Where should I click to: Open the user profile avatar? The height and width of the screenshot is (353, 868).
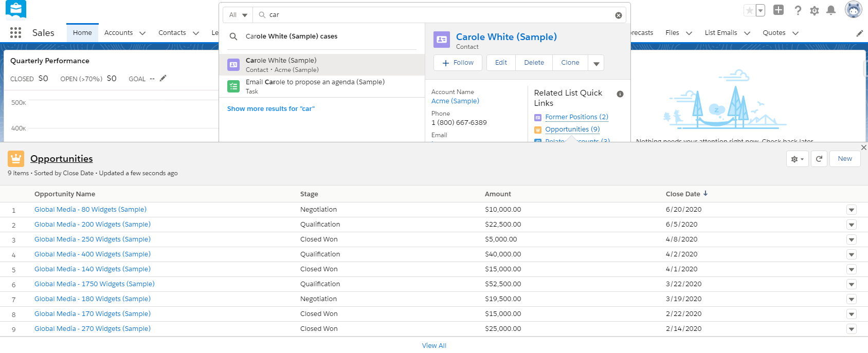(854, 10)
